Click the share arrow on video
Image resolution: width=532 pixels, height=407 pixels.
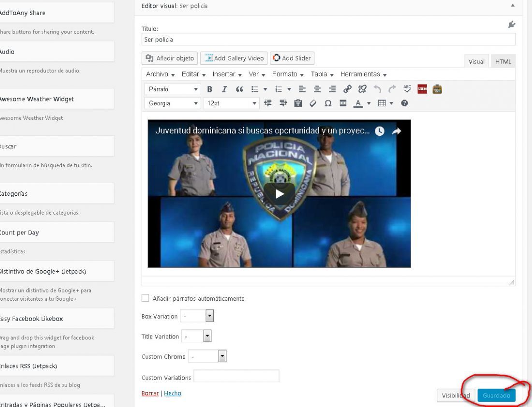pos(396,131)
